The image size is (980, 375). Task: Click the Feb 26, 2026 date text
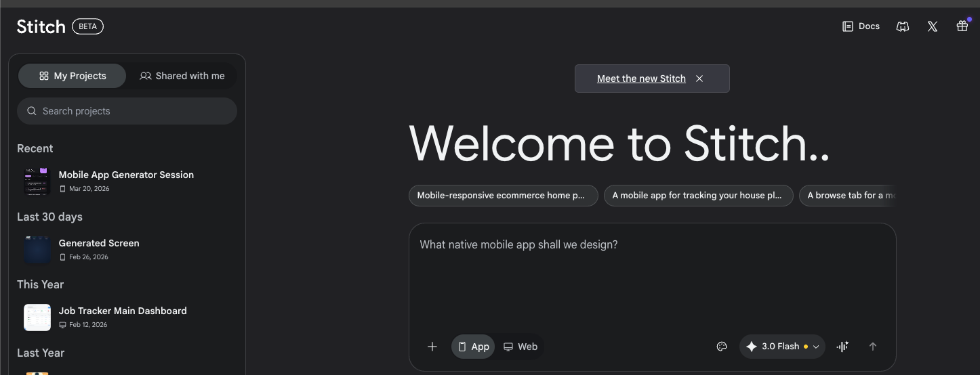point(88,257)
